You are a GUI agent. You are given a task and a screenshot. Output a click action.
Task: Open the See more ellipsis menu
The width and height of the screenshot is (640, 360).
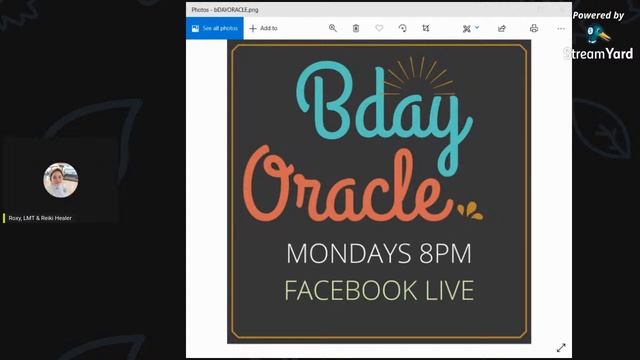[x=561, y=29]
